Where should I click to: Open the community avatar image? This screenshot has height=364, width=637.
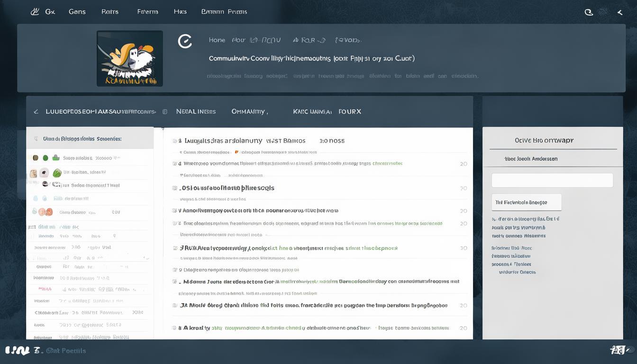pyautogui.click(x=129, y=58)
